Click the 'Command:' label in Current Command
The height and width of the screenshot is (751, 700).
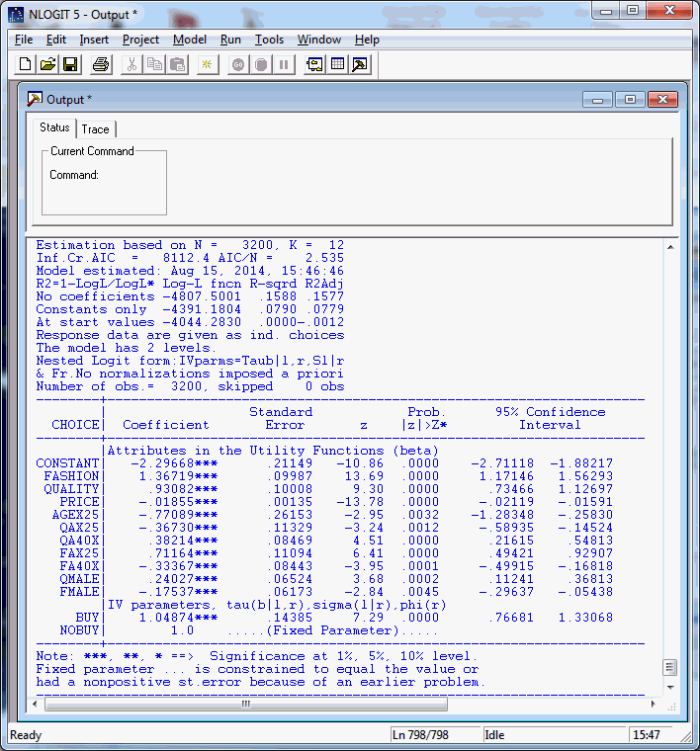(74, 175)
